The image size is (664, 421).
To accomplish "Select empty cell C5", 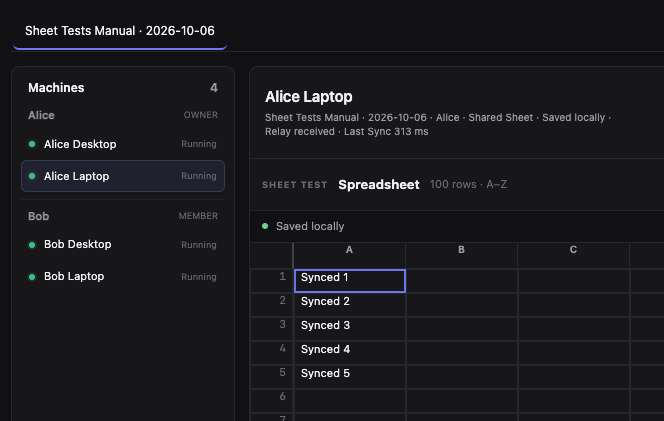I will tap(573, 377).
